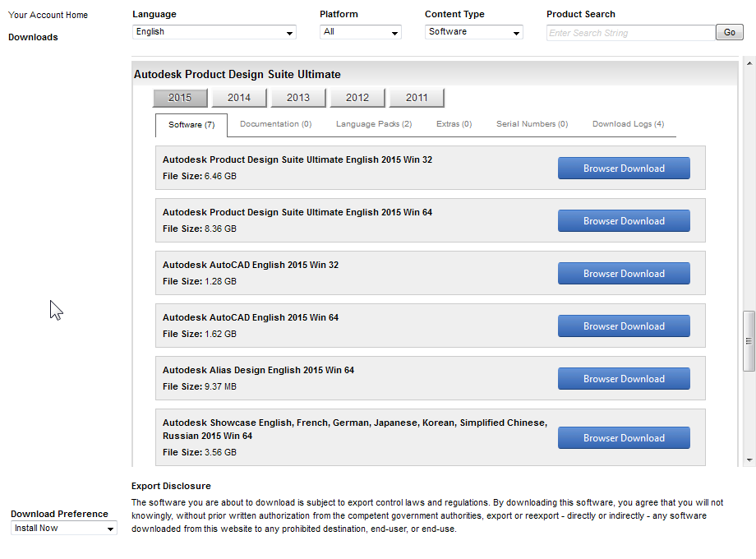Expand the Platform dropdown
This screenshot has width=756, height=559.
coord(360,32)
